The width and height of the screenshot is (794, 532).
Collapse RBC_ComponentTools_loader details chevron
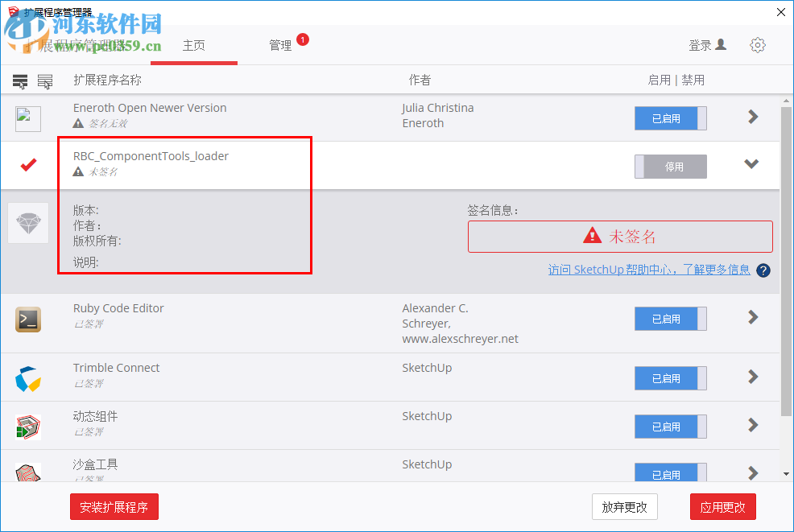[751, 163]
